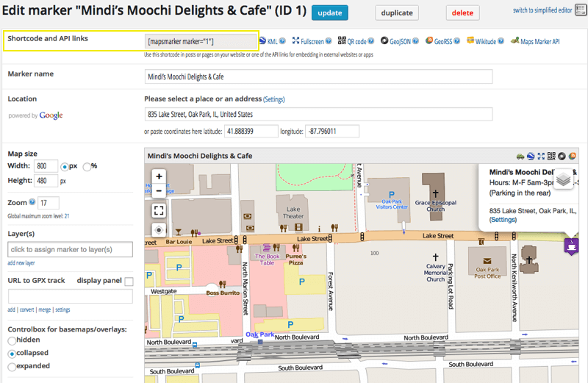Select expanded controlbox radio option
The width and height of the screenshot is (588, 383).
click(12, 367)
